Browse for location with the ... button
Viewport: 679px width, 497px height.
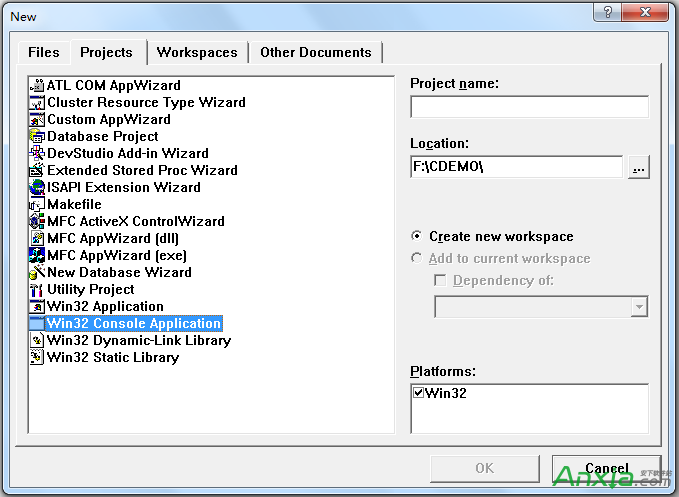click(x=639, y=167)
